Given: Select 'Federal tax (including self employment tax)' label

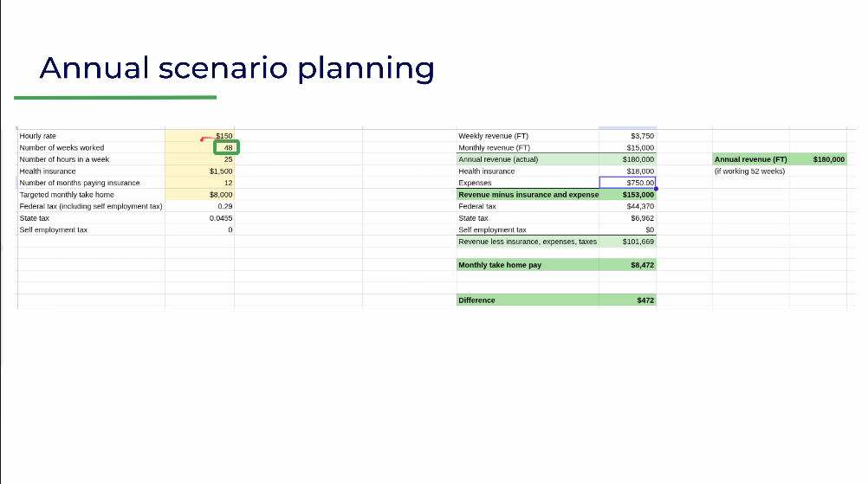Looking at the screenshot, I should click(x=91, y=206).
